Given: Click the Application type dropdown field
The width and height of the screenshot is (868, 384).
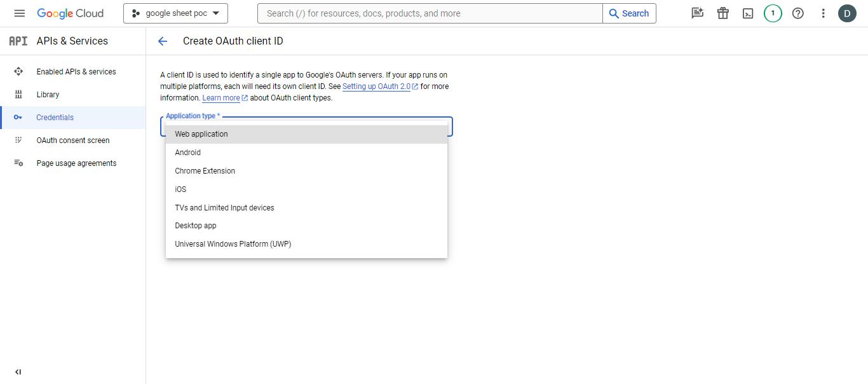Looking at the screenshot, I should point(306,127).
